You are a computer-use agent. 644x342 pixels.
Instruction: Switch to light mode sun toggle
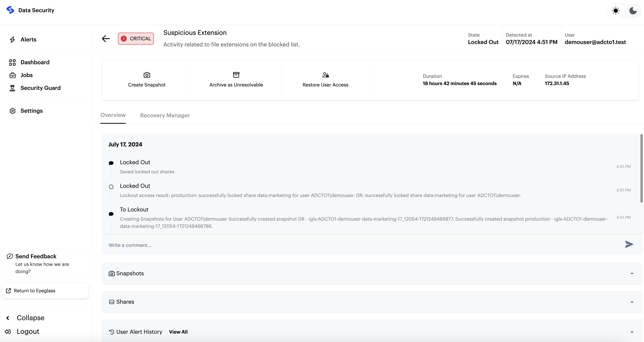click(615, 11)
